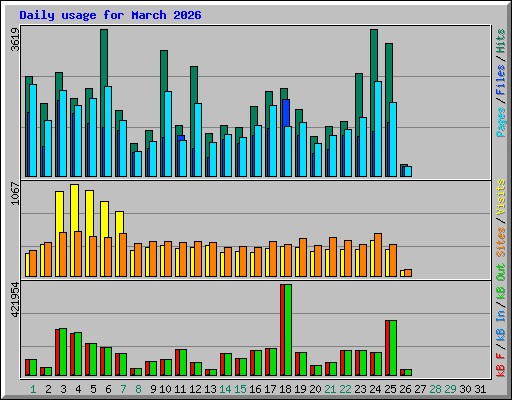
Task: Click the tall green kB Out bar for day 18
Action: pos(288,330)
